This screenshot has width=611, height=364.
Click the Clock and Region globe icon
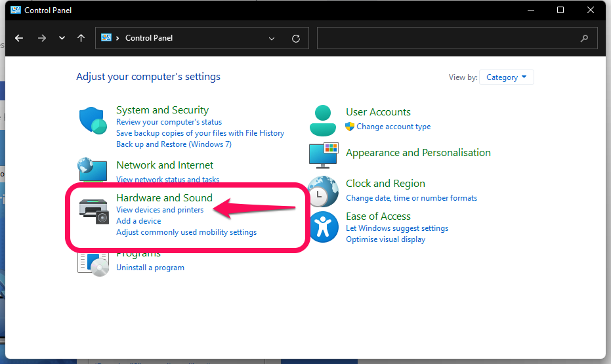[x=323, y=191]
